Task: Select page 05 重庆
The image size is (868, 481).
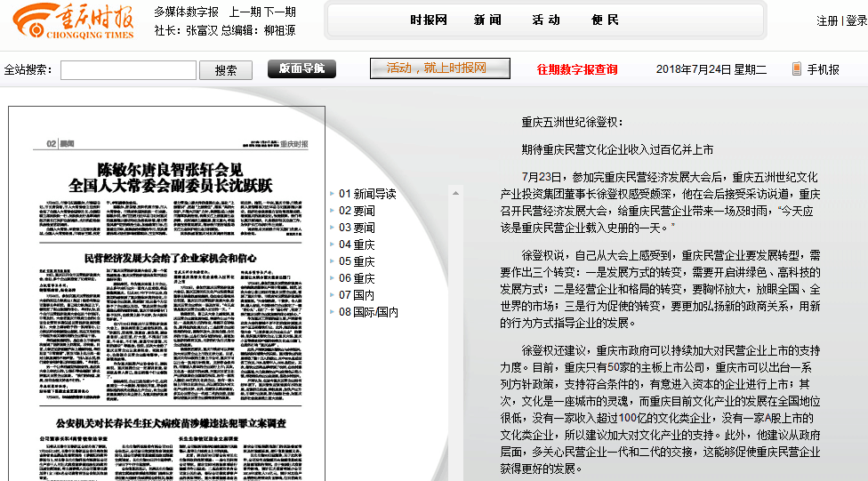Action: pos(357,261)
